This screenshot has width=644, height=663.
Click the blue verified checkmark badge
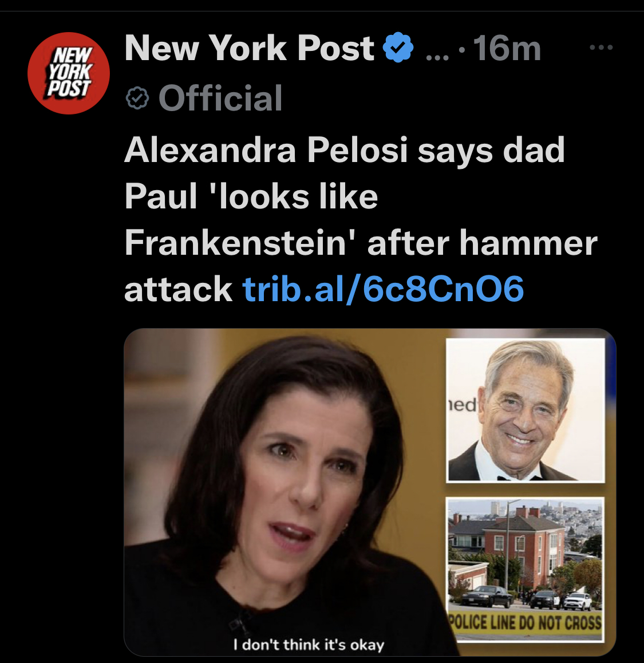(x=398, y=48)
